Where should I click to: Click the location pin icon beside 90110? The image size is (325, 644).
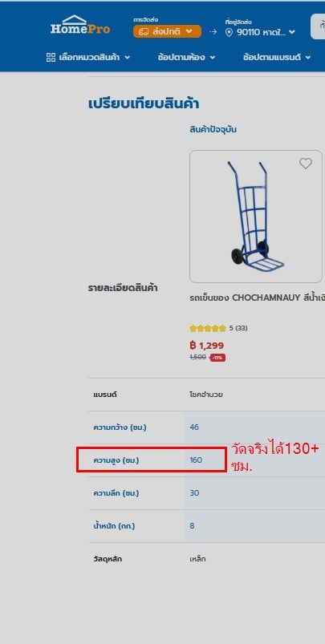click(230, 32)
